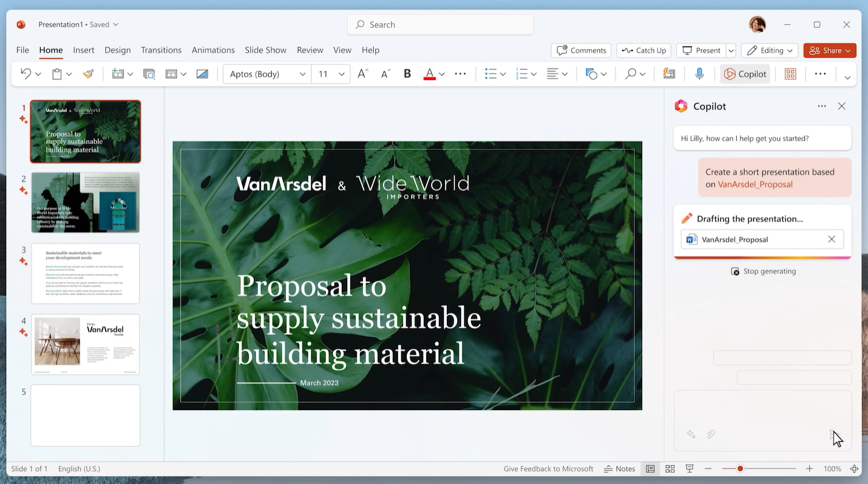Viewport: 868px width, 484px height.
Task: Click the New Slide icon
Action: pos(118,74)
